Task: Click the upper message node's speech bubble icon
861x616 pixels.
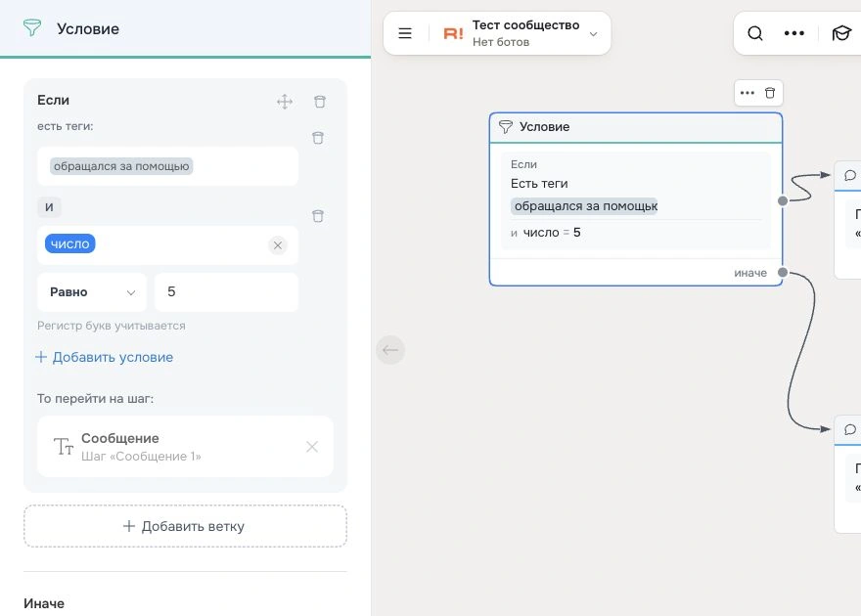Action: point(850,176)
